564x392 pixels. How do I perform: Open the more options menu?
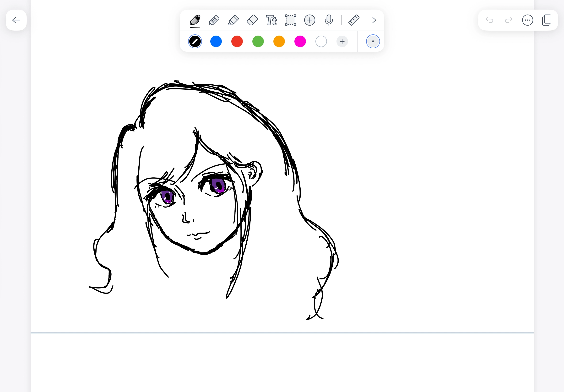point(528,20)
